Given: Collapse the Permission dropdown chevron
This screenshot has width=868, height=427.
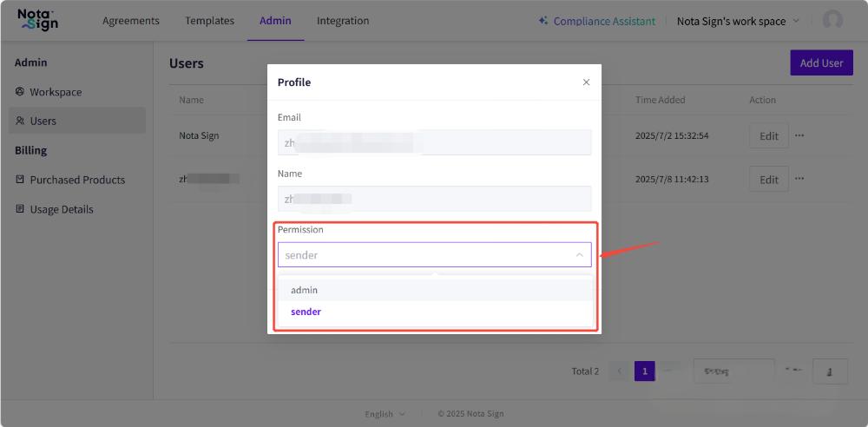Looking at the screenshot, I should click(579, 255).
